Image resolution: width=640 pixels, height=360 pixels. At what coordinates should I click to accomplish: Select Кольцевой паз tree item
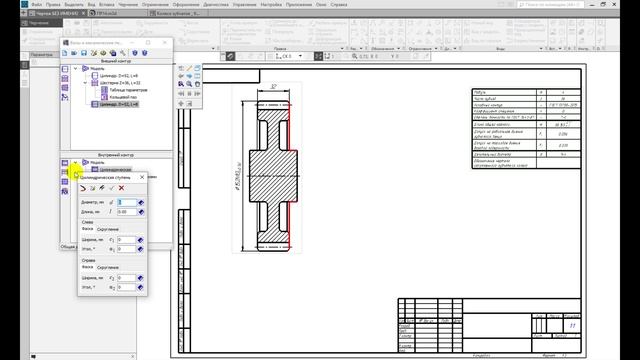click(123, 97)
